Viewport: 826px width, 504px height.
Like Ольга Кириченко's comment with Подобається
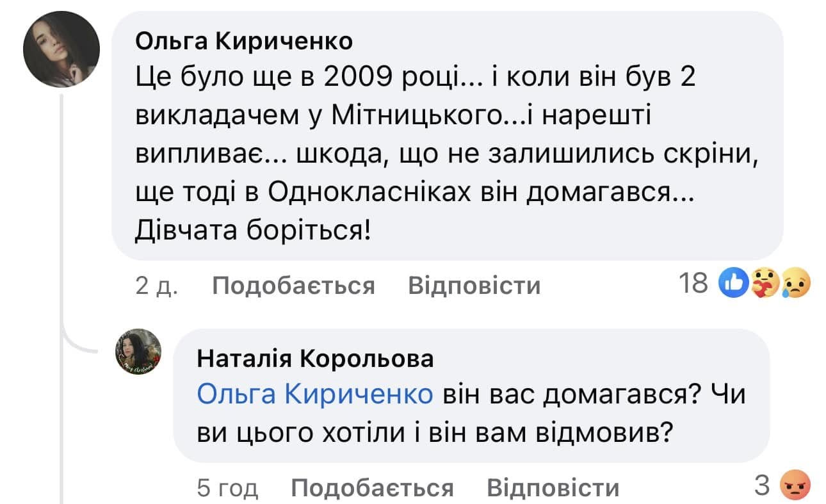tap(293, 286)
